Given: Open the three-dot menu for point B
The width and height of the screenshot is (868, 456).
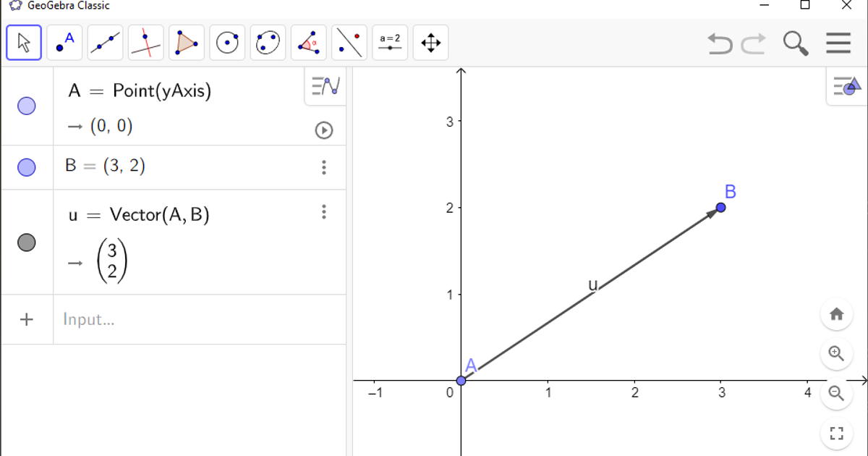Looking at the screenshot, I should pyautogui.click(x=324, y=166).
